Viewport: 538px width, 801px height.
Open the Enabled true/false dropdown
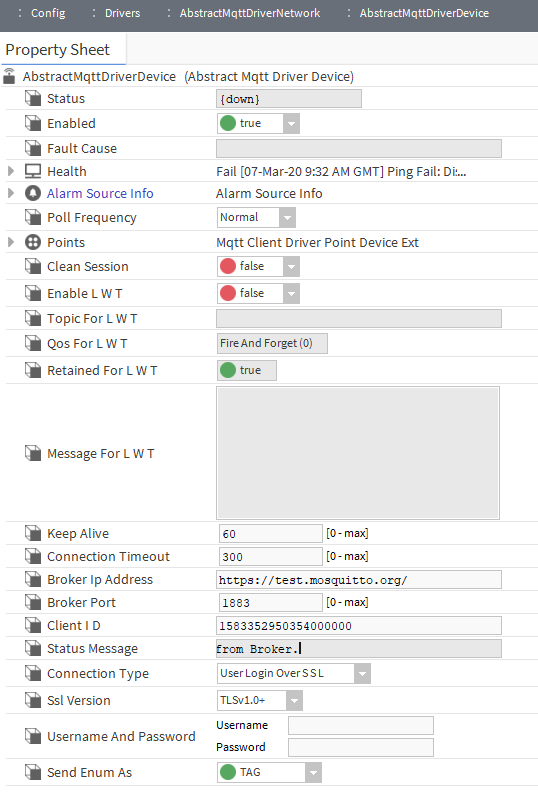click(x=291, y=124)
